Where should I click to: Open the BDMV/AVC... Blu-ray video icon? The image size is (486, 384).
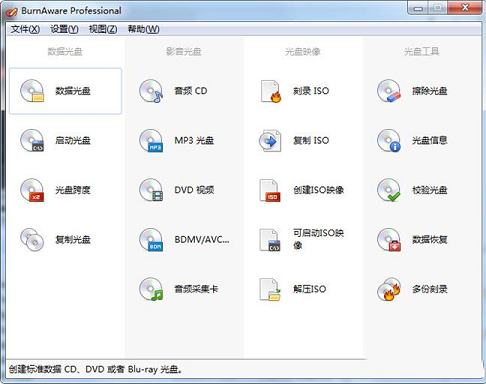[x=151, y=240]
